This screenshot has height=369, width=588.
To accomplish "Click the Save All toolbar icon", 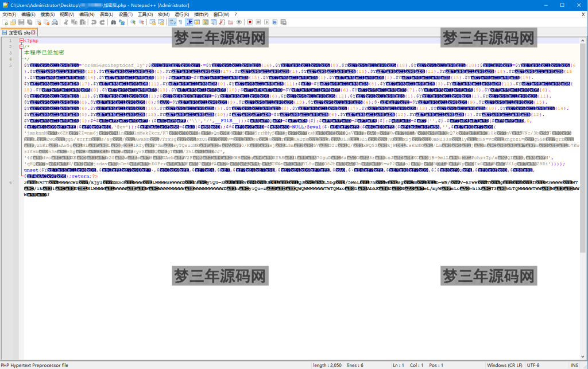I will (30, 22).
